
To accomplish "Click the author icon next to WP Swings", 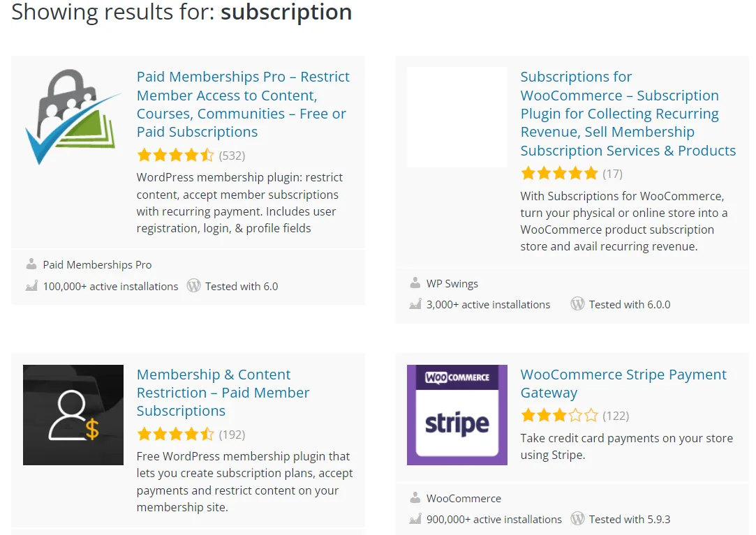I will 415,283.
